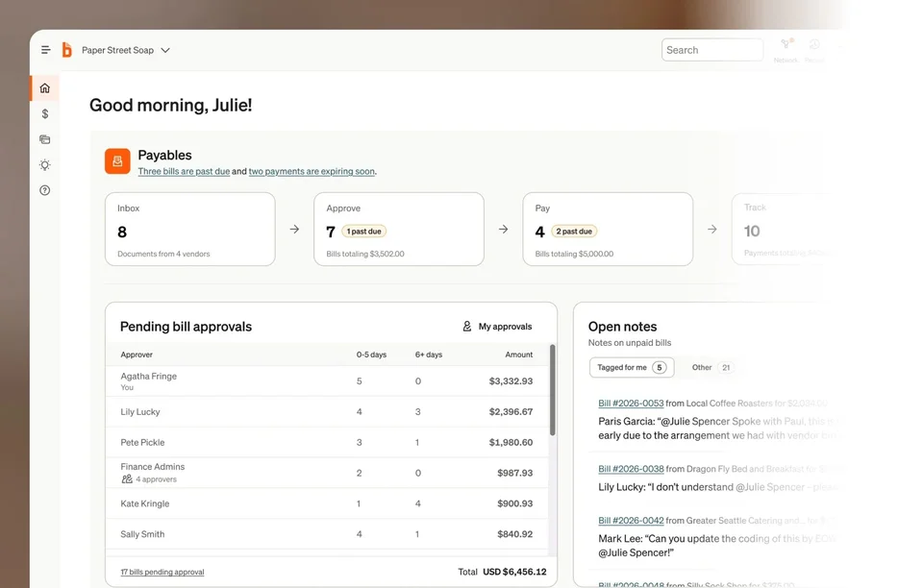Select the Pete Pickle approver row
923x588 pixels.
pos(327,442)
